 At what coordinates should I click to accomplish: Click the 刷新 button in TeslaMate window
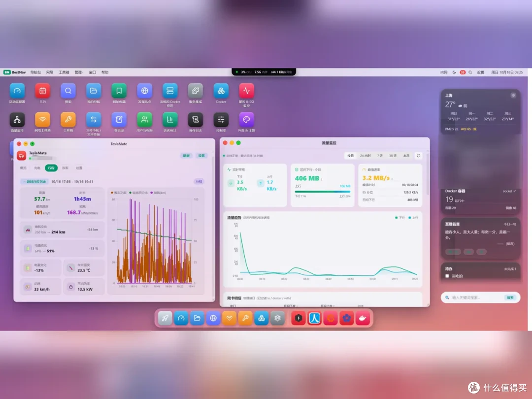(186, 156)
